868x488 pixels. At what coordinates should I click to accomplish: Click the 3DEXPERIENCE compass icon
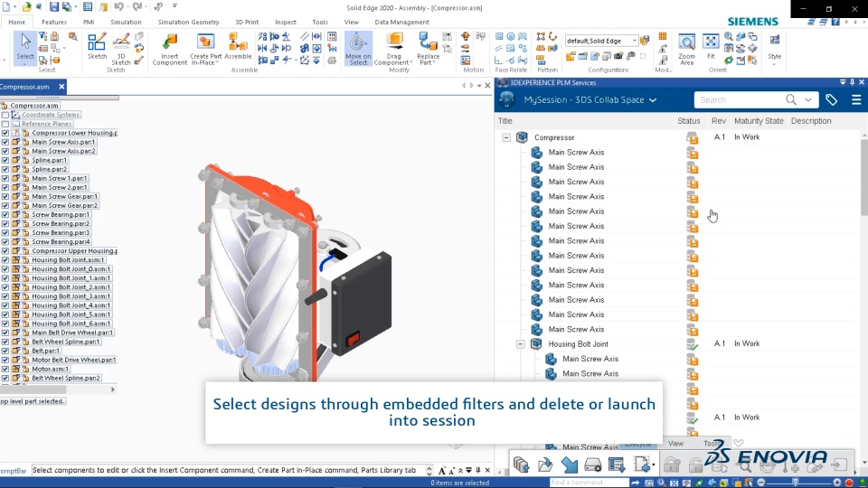(506, 99)
